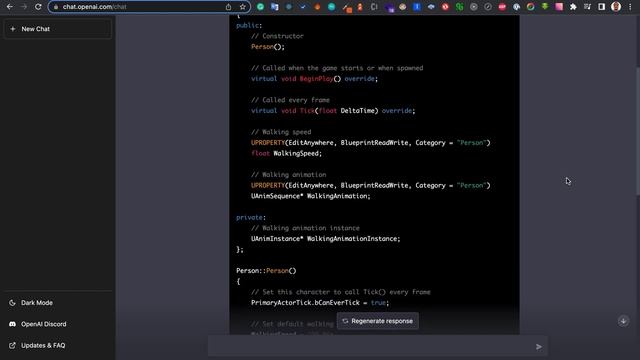
Task: Start a New Chat
Action: tap(58, 29)
